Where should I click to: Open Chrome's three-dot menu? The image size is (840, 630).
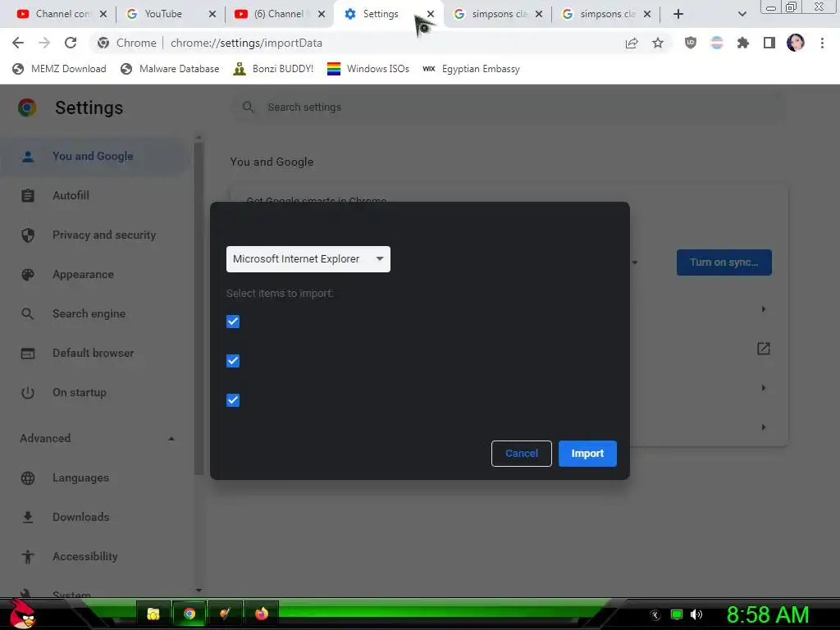pyautogui.click(x=822, y=43)
